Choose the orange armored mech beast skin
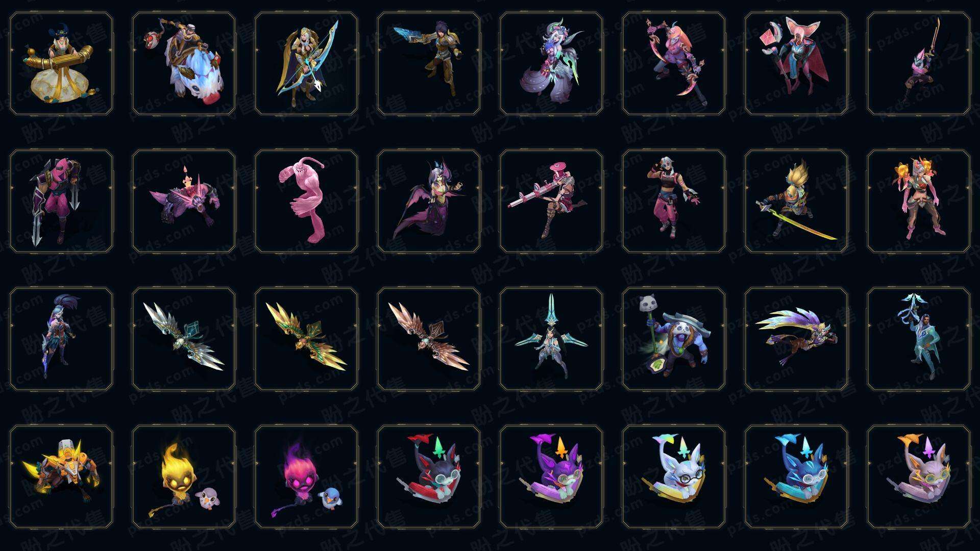This screenshot has height=551, width=980. click(x=61, y=477)
